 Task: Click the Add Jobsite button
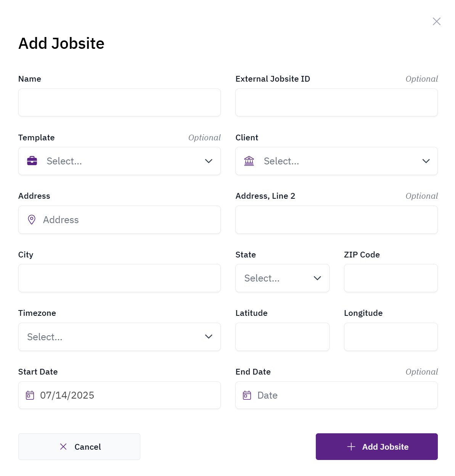tap(376, 447)
